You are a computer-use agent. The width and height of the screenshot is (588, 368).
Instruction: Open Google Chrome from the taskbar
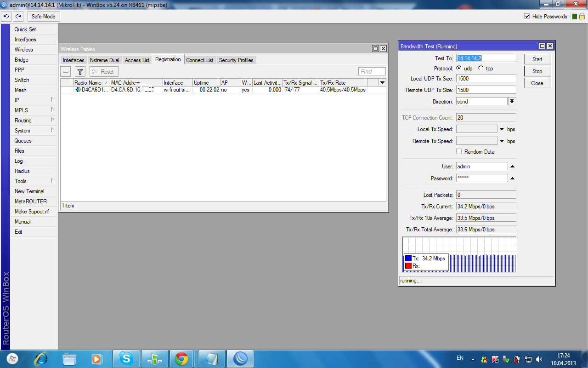[x=181, y=359]
